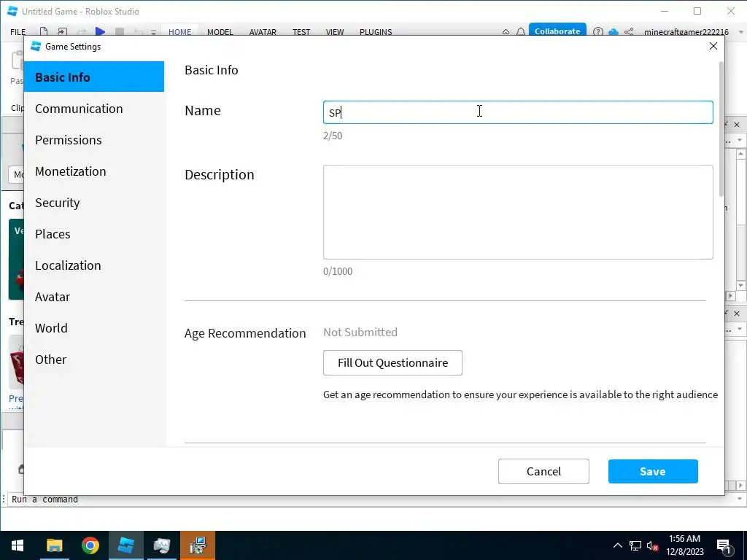Click the Collaborate button

tap(557, 30)
